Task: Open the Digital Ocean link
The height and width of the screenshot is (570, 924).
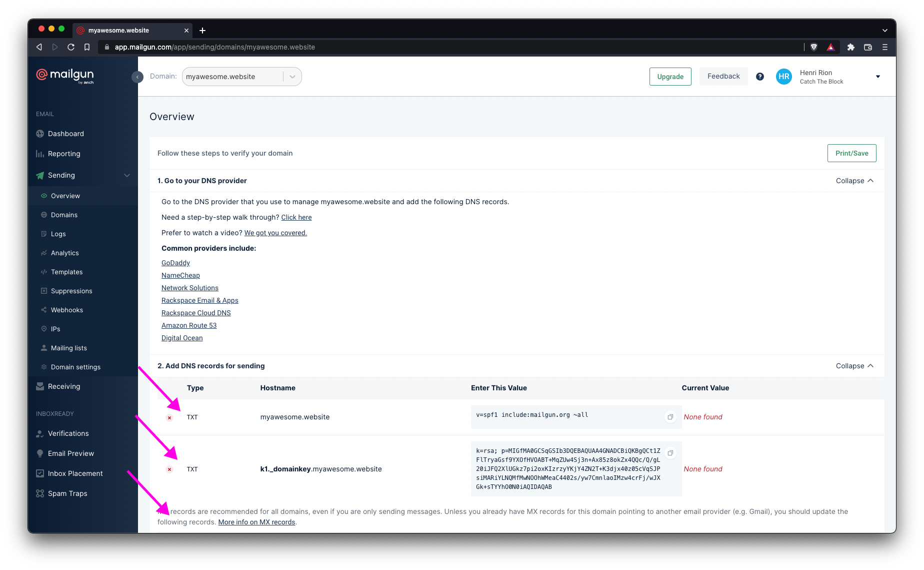Action: 182,338
